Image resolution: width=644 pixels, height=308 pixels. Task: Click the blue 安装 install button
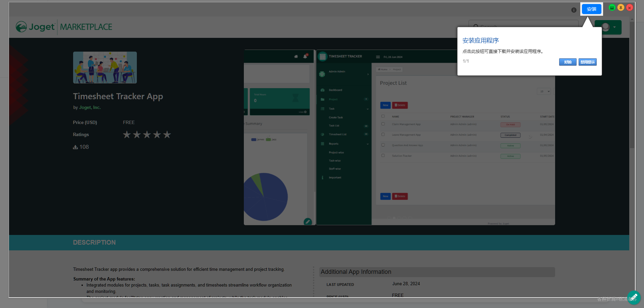pyautogui.click(x=591, y=9)
